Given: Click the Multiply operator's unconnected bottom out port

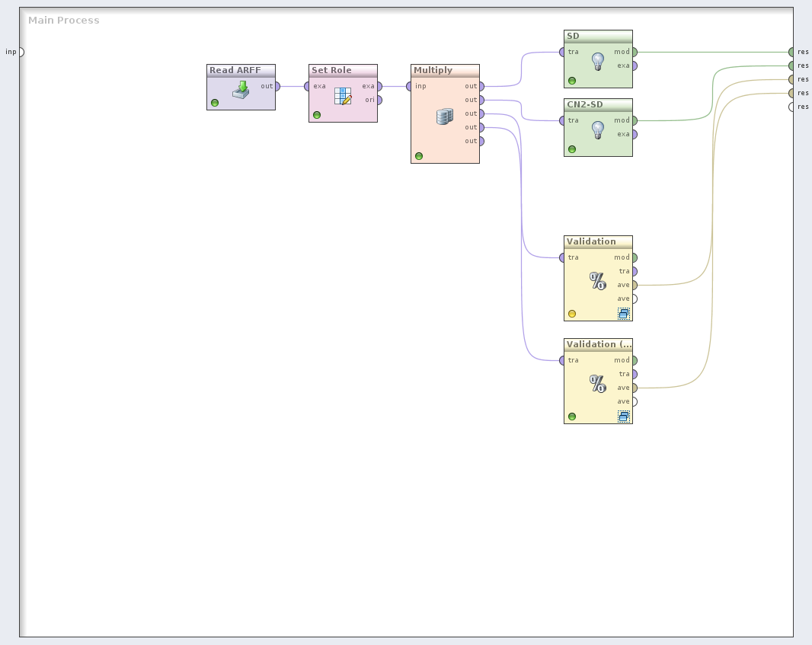Looking at the screenshot, I should coord(481,141).
